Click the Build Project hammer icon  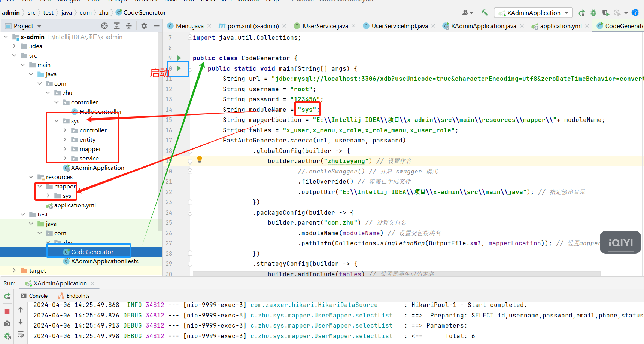pyautogui.click(x=484, y=13)
